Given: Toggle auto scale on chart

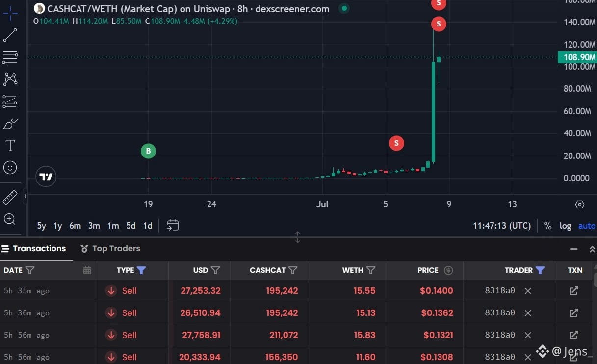Looking at the screenshot, I should (587, 226).
